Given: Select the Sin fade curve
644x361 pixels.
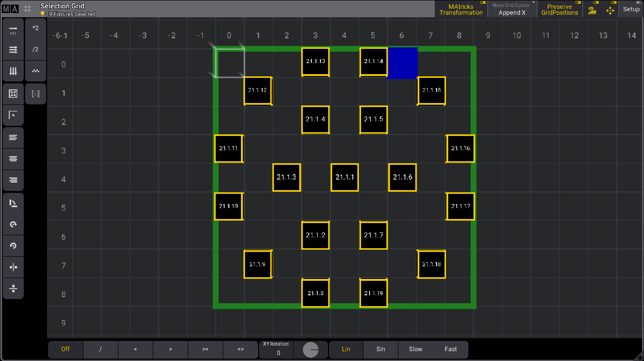Looking at the screenshot, I should (380, 349).
